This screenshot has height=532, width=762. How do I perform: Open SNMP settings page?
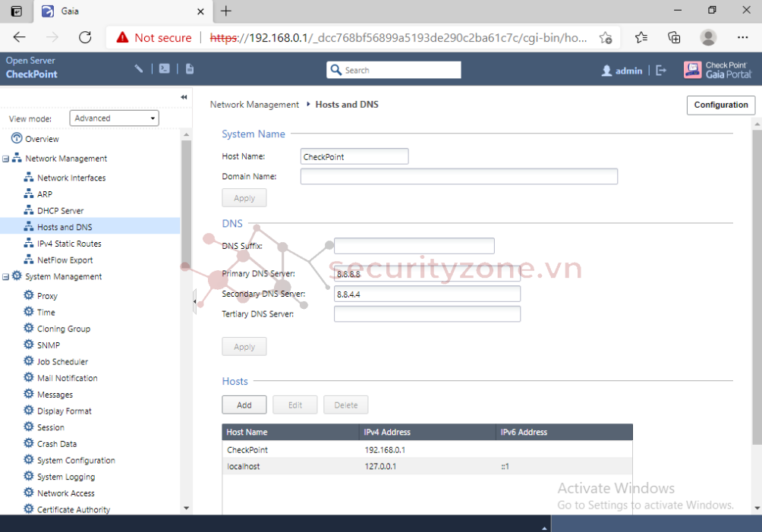click(49, 345)
